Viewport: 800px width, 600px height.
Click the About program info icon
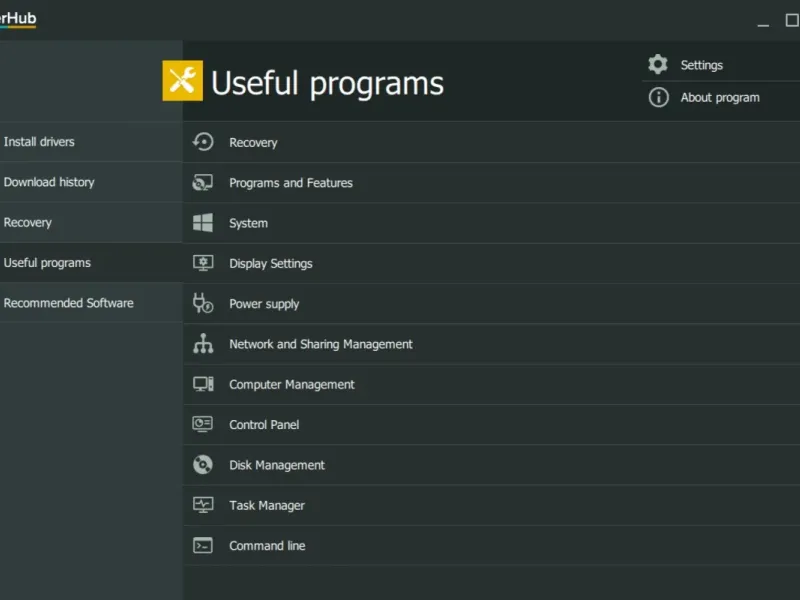658,97
